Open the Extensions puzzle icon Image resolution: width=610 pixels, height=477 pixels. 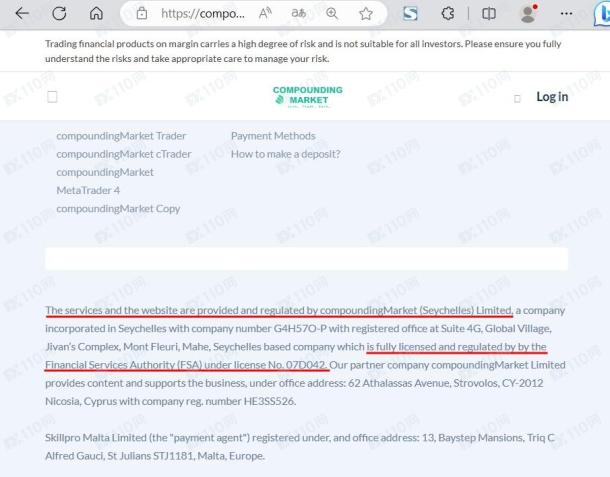click(x=448, y=14)
